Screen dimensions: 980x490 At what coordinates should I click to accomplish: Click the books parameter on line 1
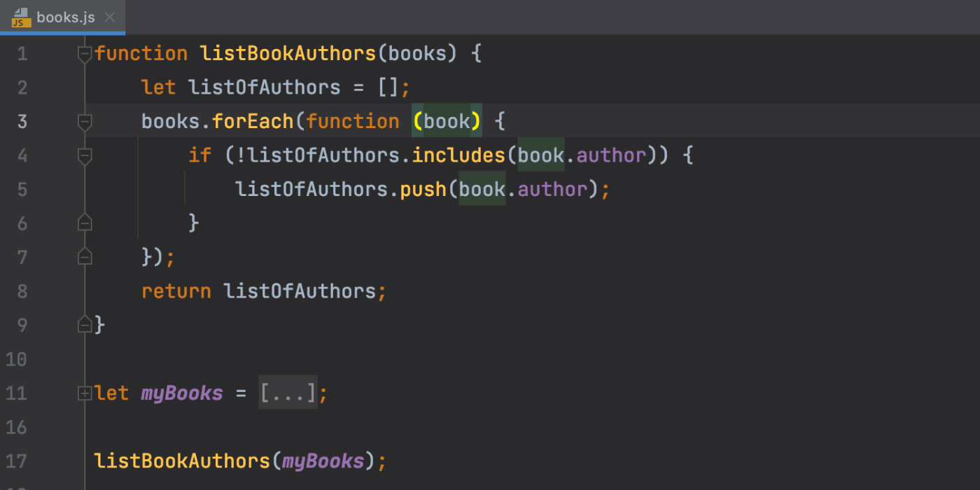pyautogui.click(x=418, y=54)
